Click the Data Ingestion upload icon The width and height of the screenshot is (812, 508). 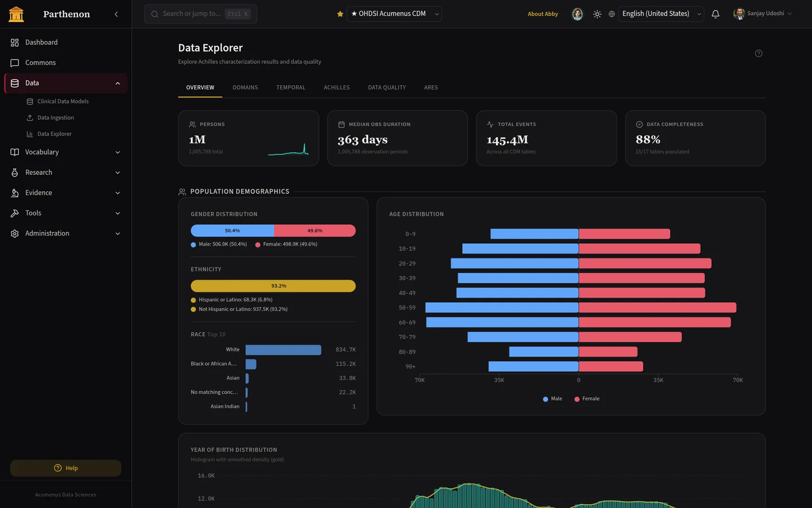click(x=30, y=118)
